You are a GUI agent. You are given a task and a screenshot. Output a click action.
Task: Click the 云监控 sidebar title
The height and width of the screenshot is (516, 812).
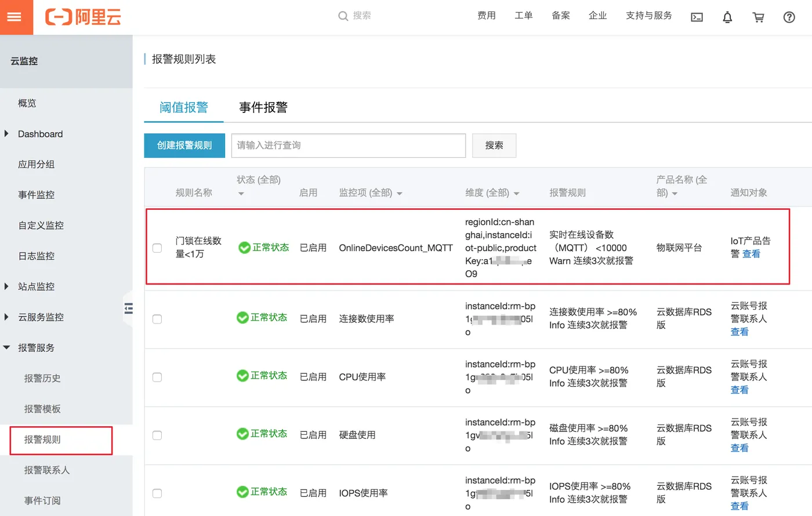(24, 61)
